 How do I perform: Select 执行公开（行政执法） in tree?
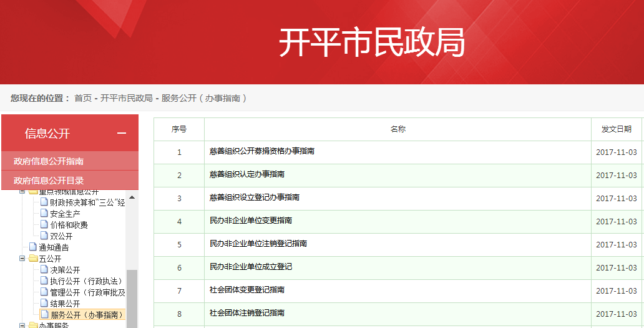[x=87, y=281]
